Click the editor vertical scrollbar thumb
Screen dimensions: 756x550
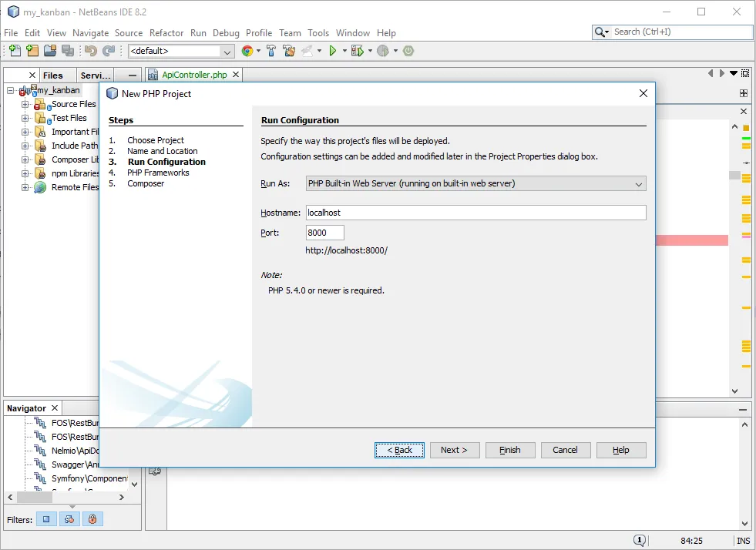coord(734,175)
